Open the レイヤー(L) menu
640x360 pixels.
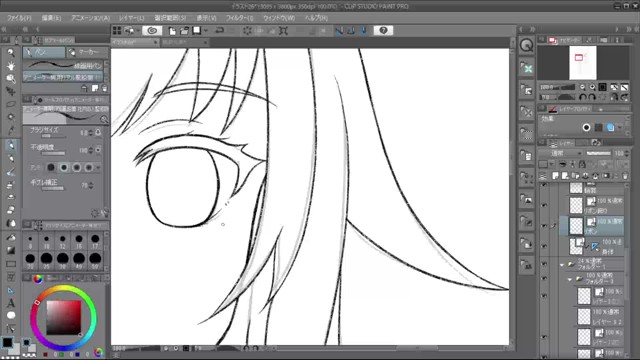[131, 18]
